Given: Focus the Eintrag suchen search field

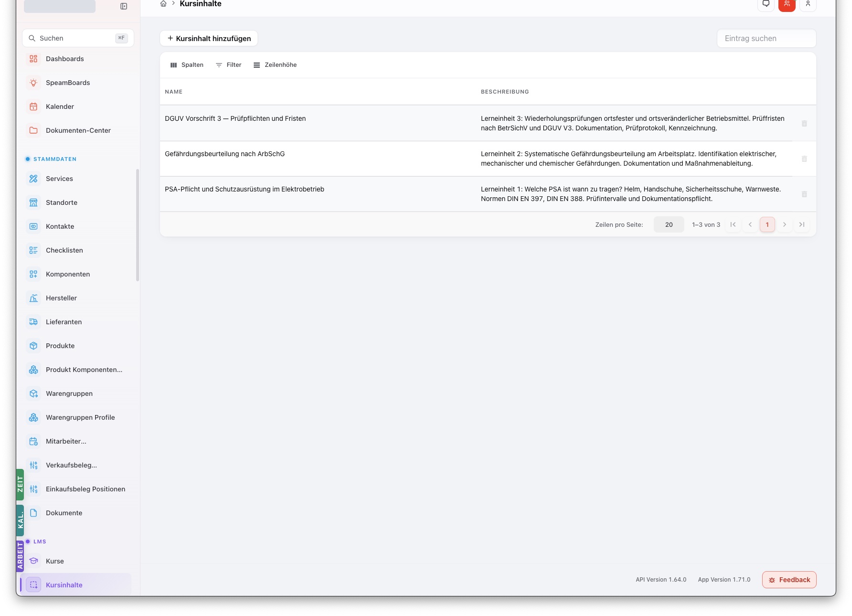Looking at the screenshot, I should pyautogui.click(x=766, y=38).
